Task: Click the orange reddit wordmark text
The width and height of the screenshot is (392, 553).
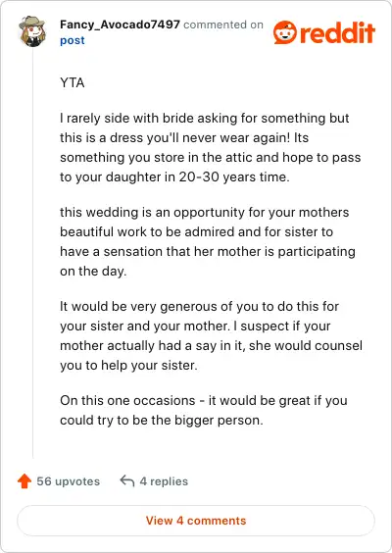Action: [337, 32]
